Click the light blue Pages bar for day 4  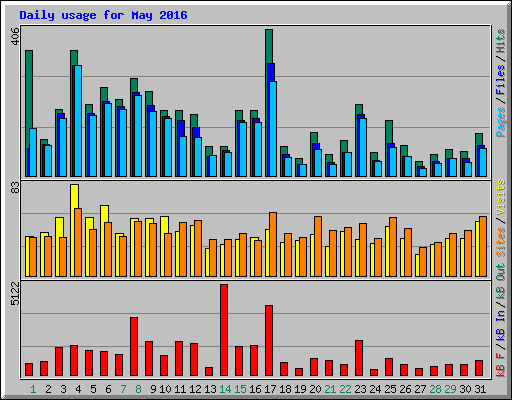point(78,121)
